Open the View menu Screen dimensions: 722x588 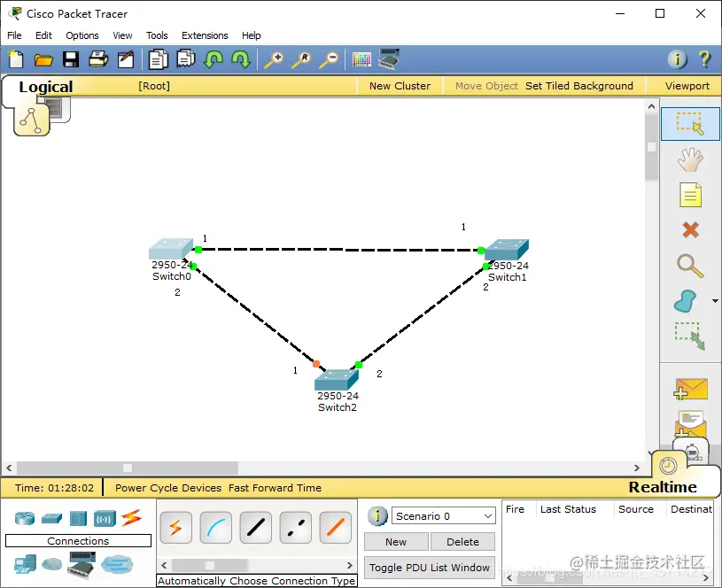(x=122, y=35)
